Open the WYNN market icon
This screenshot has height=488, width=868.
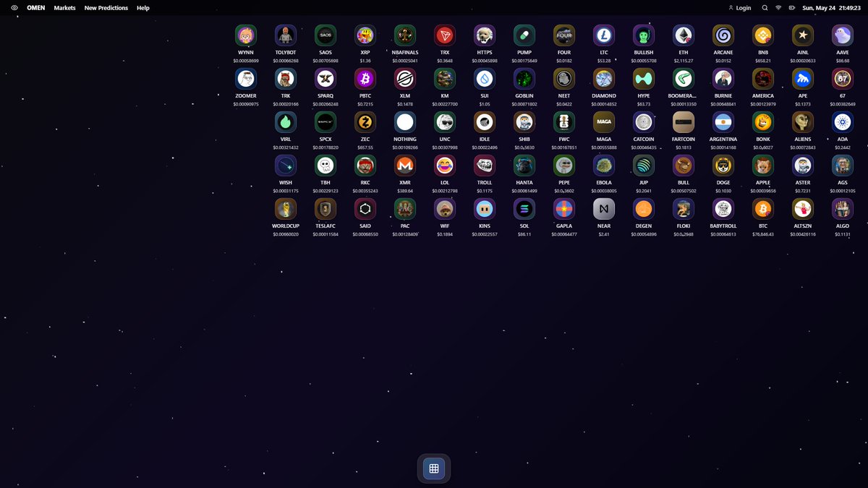click(246, 35)
